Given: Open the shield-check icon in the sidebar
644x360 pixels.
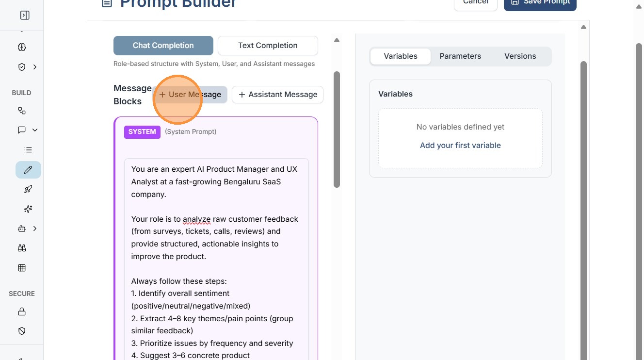Looking at the screenshot, I should [x=22, y=67].
